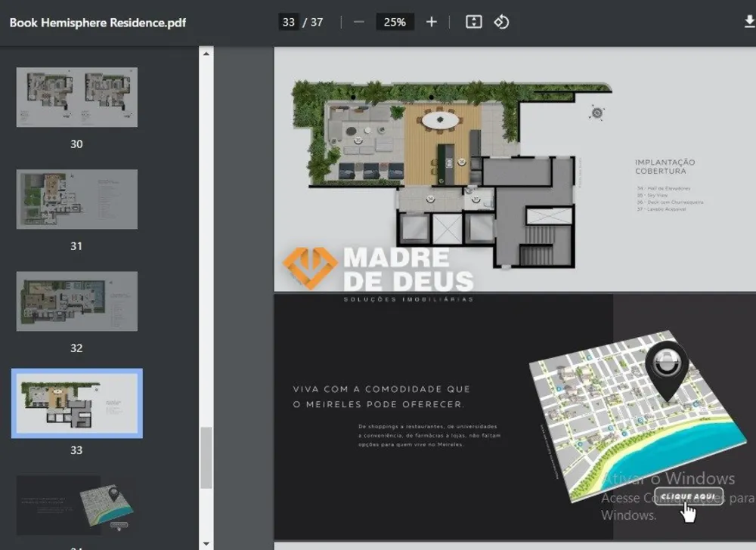
Task: Click the zoom in plus button
Action: coord(432,22)
